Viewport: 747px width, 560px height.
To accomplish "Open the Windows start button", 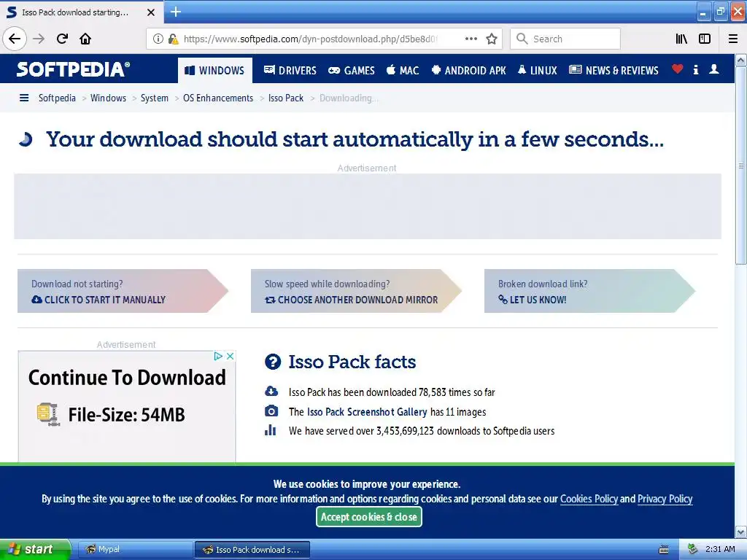I will (x=35, y=550).
